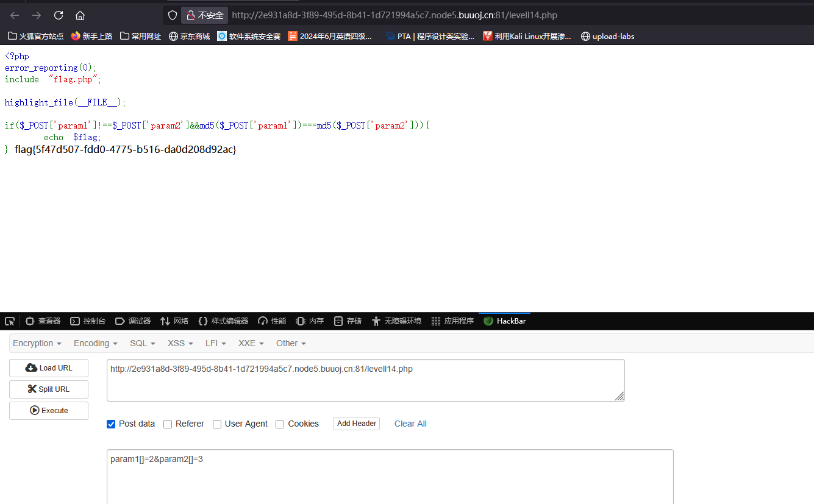Click the Add Header button
814x504 pixels.
tap(357, 424)
